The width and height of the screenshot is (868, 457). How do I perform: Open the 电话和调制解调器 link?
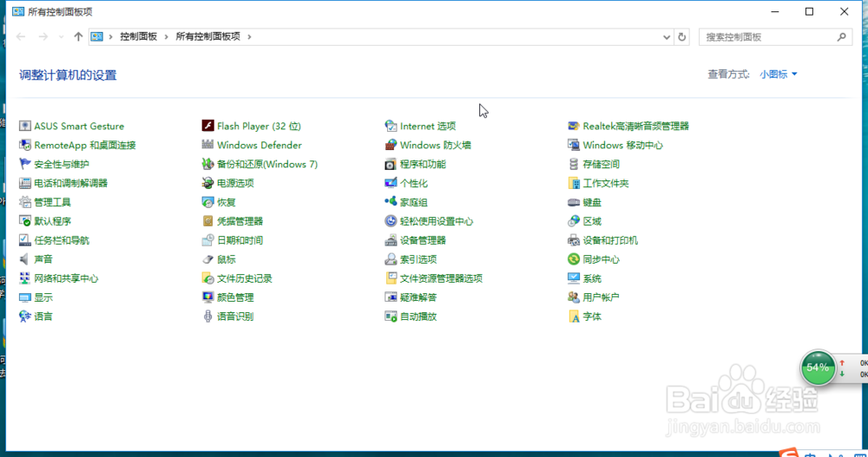[x=71, y=183]
